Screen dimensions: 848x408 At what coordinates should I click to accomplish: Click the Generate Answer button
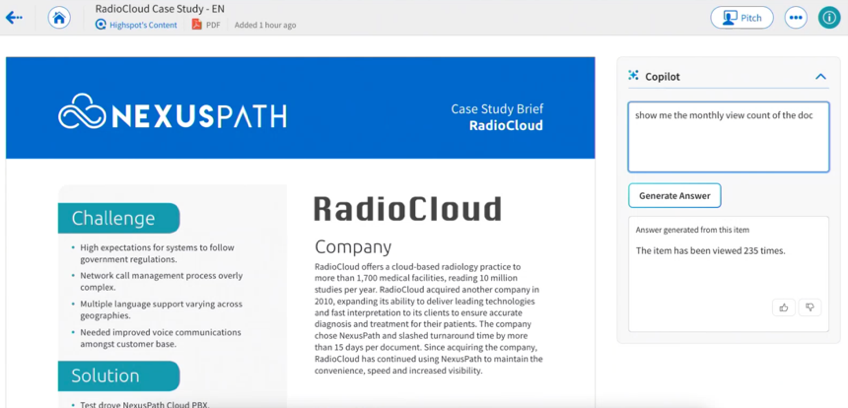click(x=674, y=195)
